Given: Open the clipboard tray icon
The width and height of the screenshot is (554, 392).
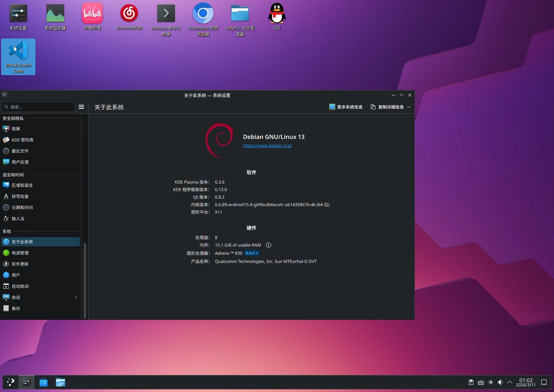Looking at the screenshot, I should (x=471, y=382).
